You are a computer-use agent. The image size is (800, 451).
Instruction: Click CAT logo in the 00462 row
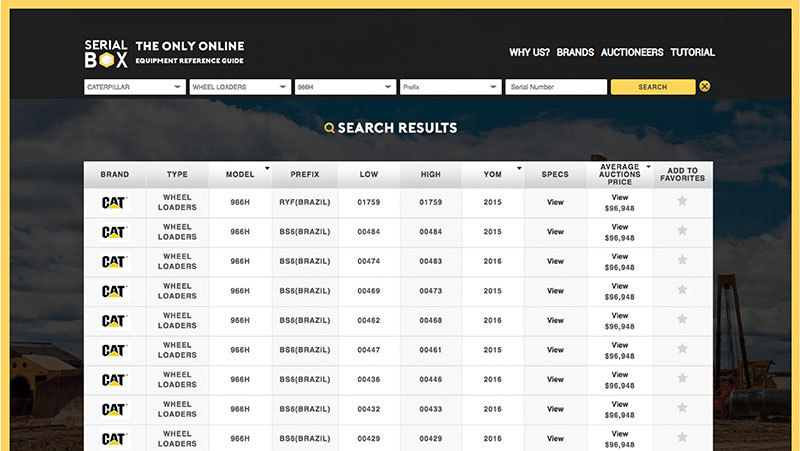pyautogui.click(x=114, y=321)
